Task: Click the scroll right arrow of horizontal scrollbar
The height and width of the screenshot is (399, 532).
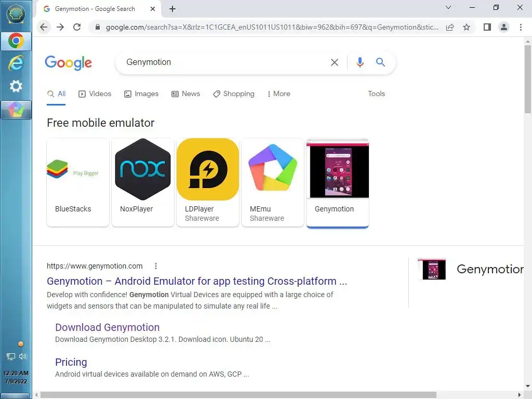Action: pyautogui.click(x=519, y=395)
